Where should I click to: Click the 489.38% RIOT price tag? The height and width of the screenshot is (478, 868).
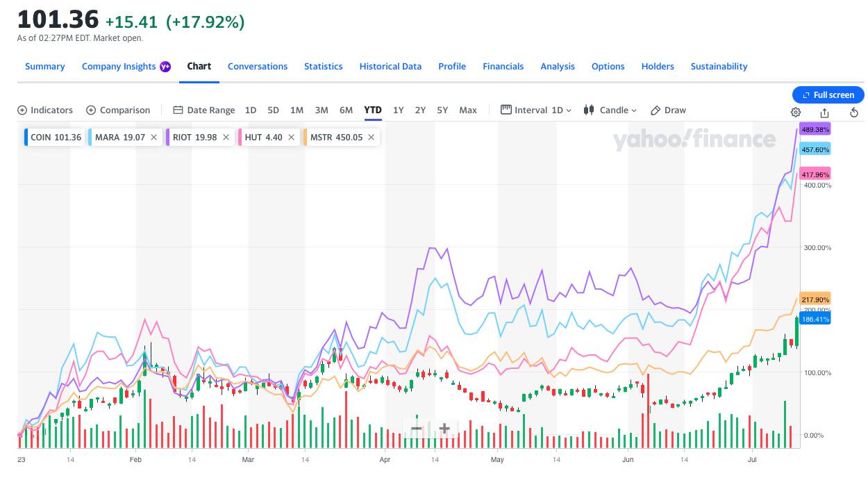click(x=815, y=130)
